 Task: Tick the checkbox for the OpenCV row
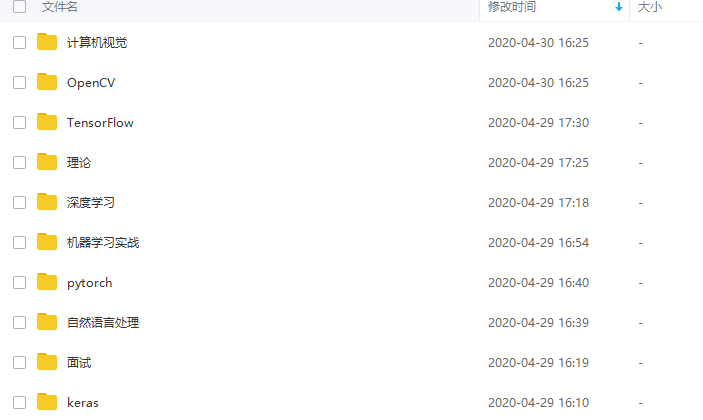pyautogui.click(x=19, y=82)
